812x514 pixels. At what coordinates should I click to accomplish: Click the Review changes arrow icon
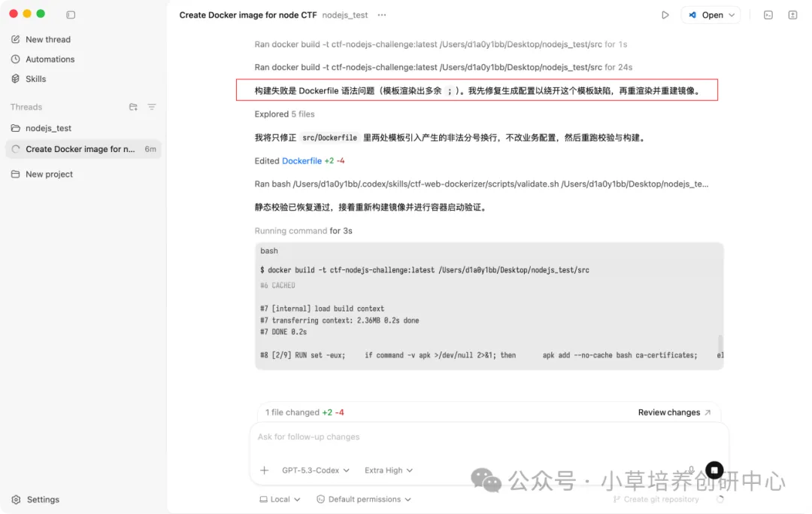click(708, 412)
